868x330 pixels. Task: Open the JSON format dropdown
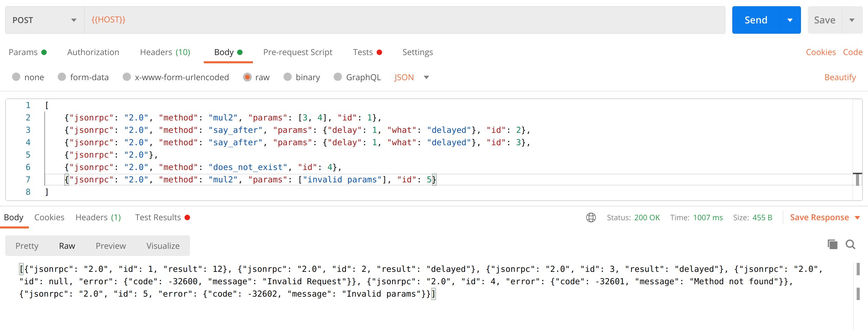click(426, 77)
